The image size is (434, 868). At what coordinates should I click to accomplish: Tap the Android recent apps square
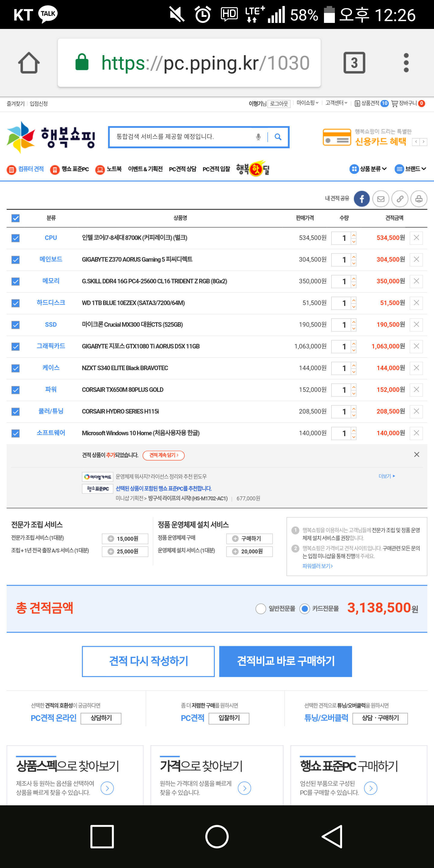pos(102,836)
